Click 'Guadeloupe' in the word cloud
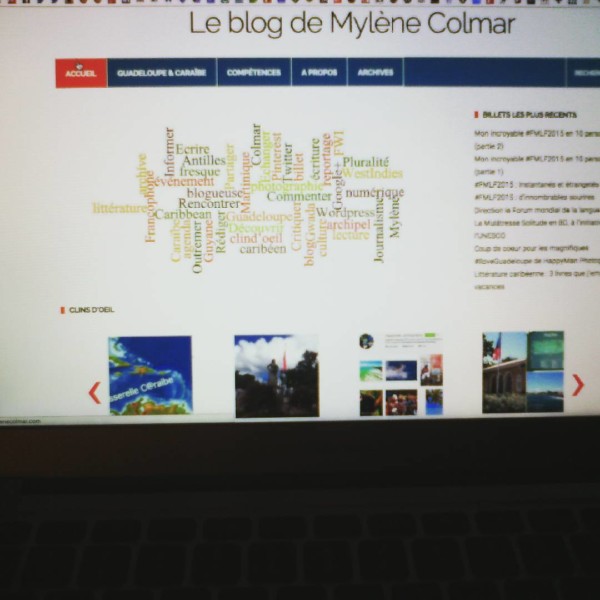Viewport: 600px width, 600px height. click(x=259, y=216)
